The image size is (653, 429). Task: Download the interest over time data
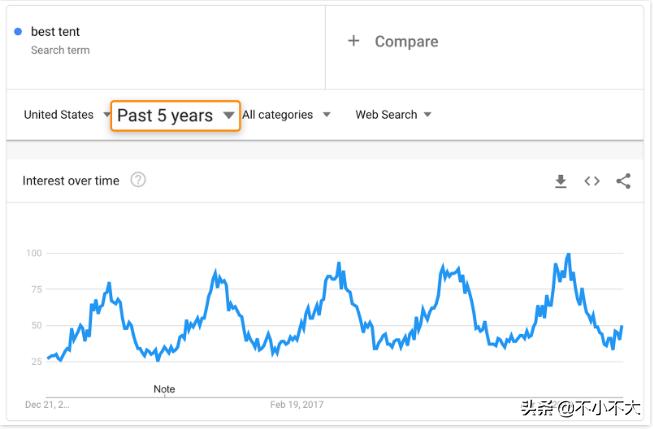(561, 181)
